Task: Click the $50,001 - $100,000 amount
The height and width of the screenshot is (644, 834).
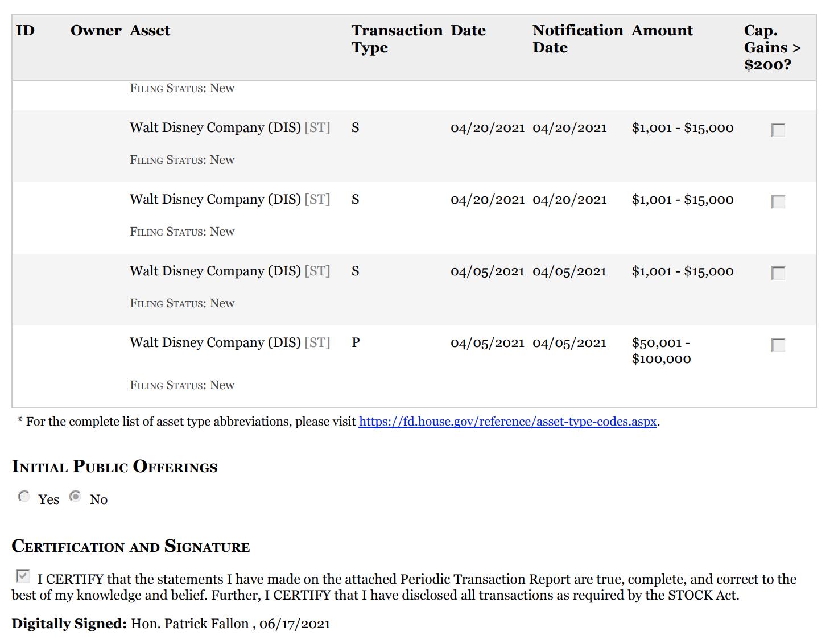Action: click(x=661, y=350)
